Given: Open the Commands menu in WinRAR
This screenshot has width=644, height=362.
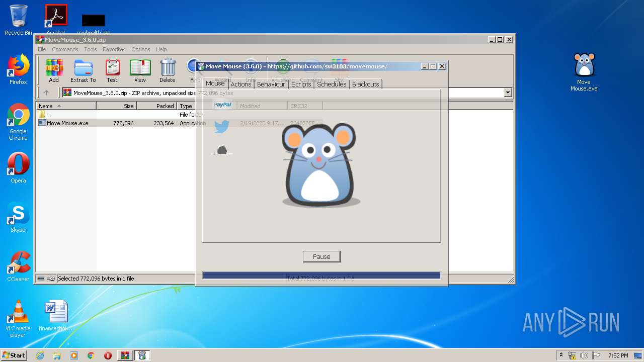Looking at the screenshot, I should (x=65, y=49).
